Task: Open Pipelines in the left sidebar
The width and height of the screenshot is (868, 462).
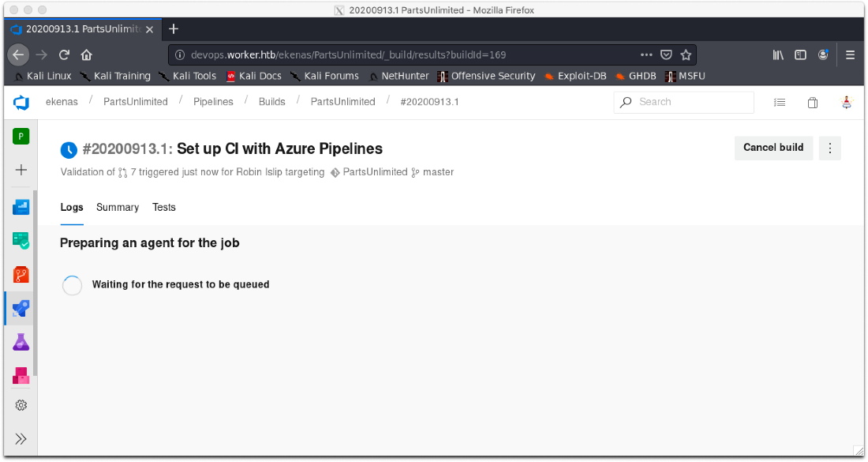Action: [21, 308]
